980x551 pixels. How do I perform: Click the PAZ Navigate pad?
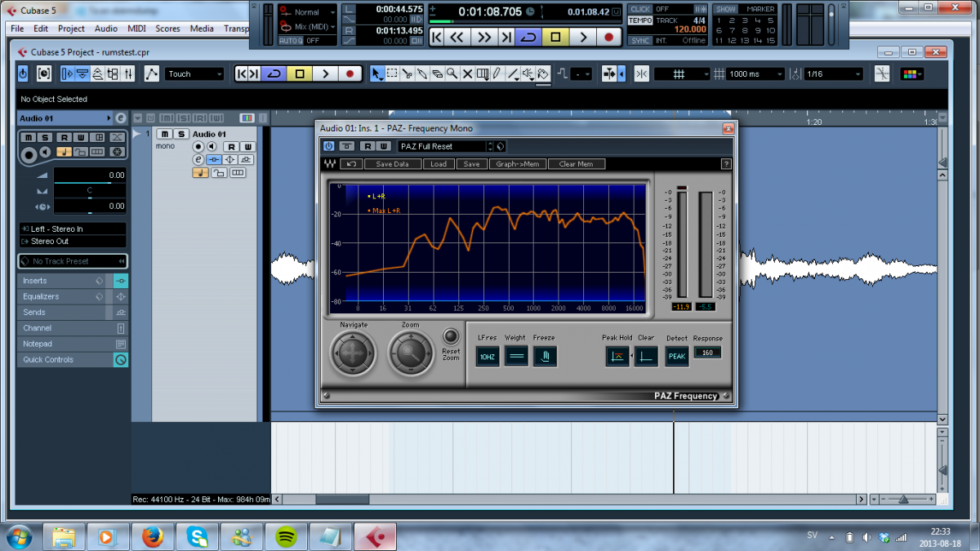pos(353,353)
